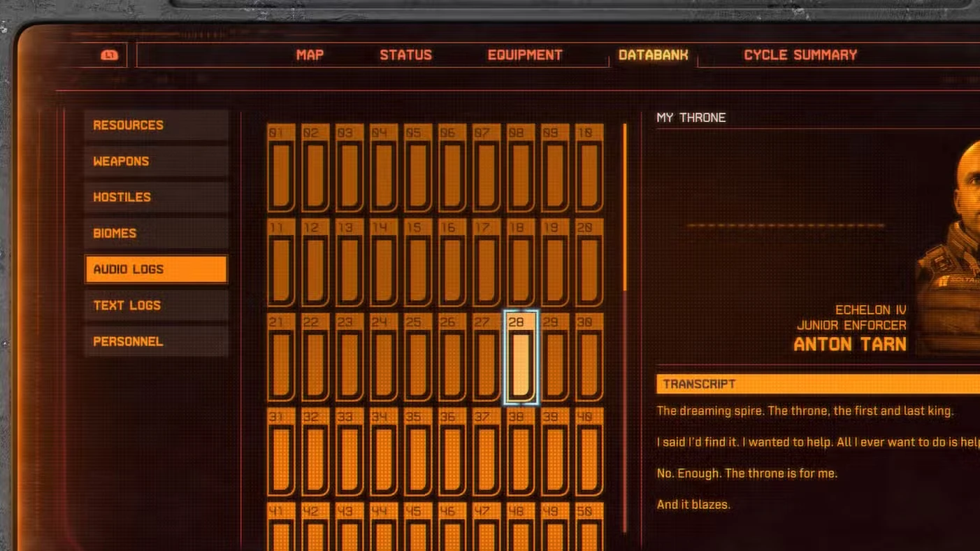
Task: Select audio log slot 46
Action: pos(452,527)
